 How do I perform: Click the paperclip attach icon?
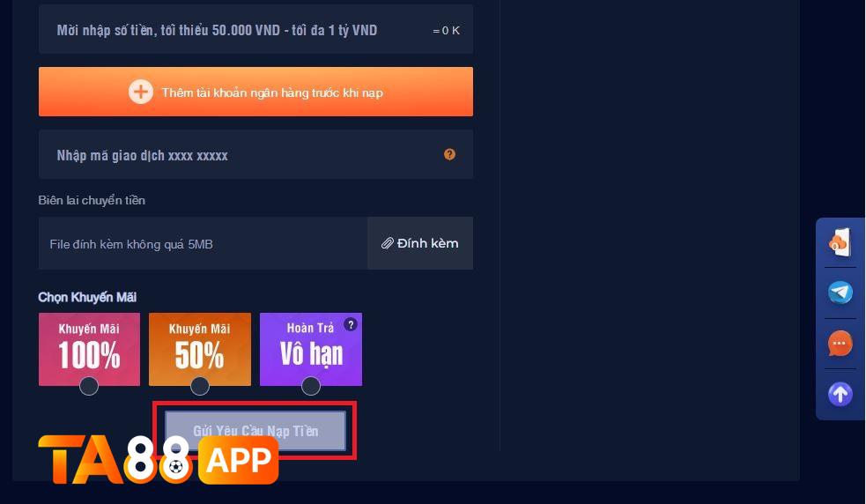(387, 243)
